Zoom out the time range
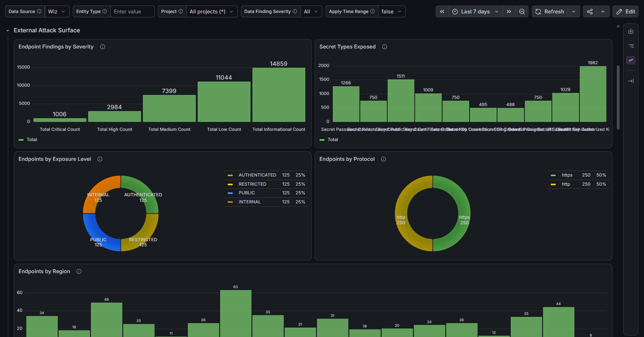This screenshot has height=337, width=644. 522,11
